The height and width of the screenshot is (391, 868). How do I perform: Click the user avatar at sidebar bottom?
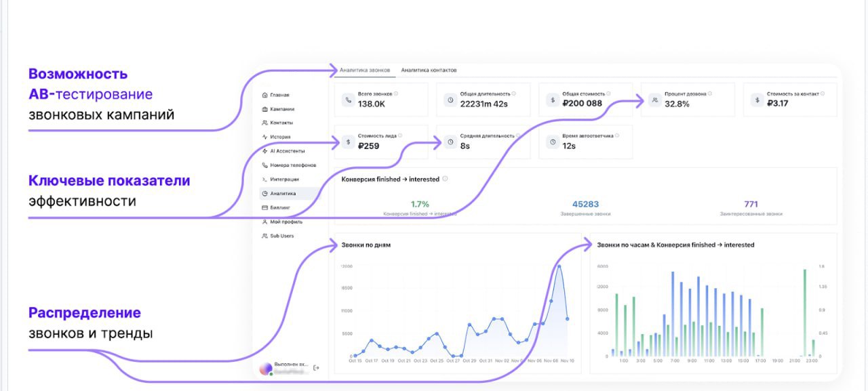[264, 368]
